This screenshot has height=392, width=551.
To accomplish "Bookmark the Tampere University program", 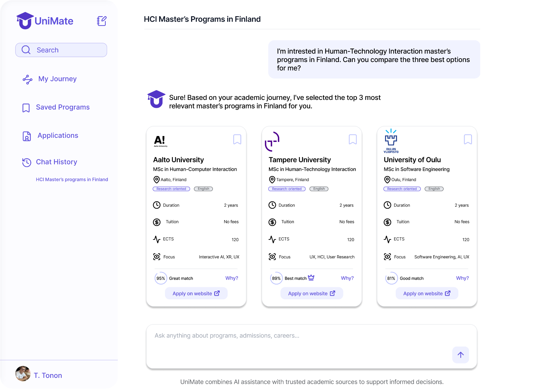I will point(353,140).
